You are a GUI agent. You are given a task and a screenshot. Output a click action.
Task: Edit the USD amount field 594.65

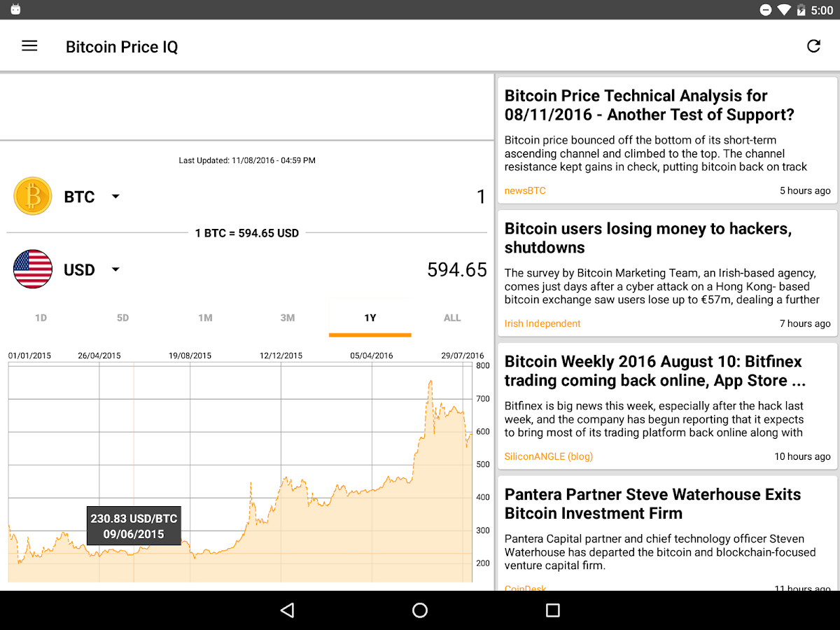pos(457,269)
